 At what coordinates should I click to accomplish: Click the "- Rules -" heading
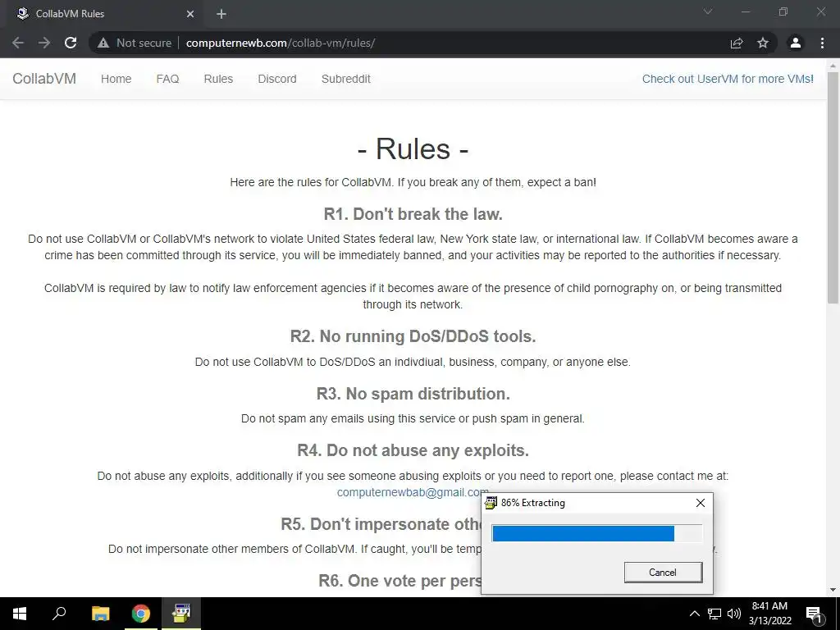coord(413,148)
